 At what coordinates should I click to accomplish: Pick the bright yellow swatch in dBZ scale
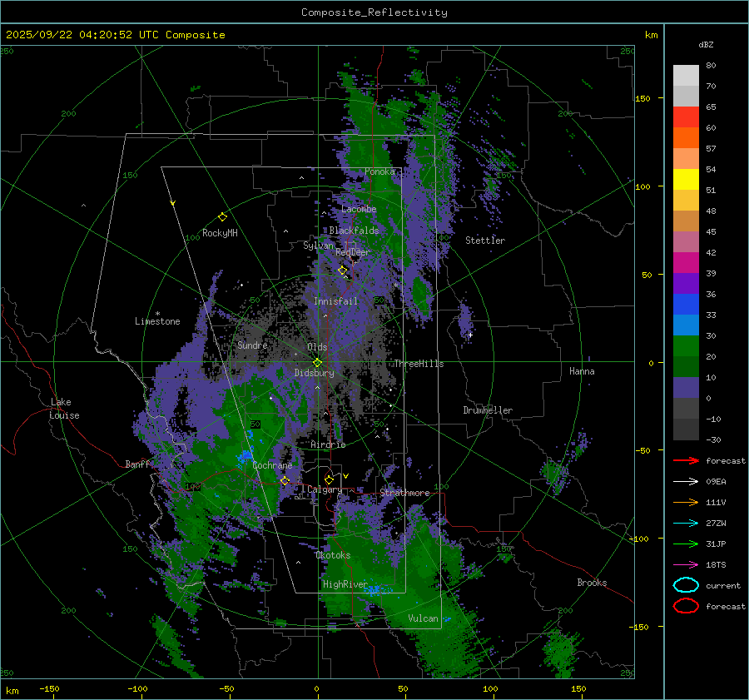click(686, 180)
